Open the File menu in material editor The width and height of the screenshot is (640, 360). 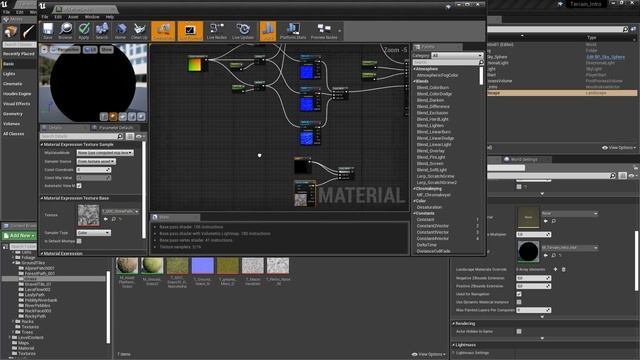point(45,17)
